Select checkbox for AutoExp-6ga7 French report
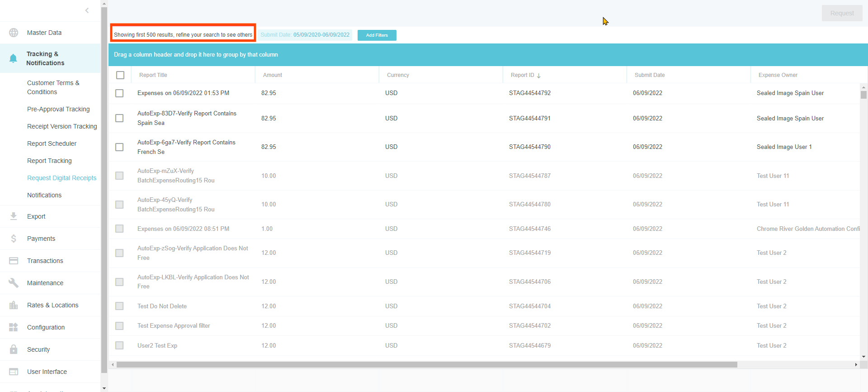 [x=119, y=147]
